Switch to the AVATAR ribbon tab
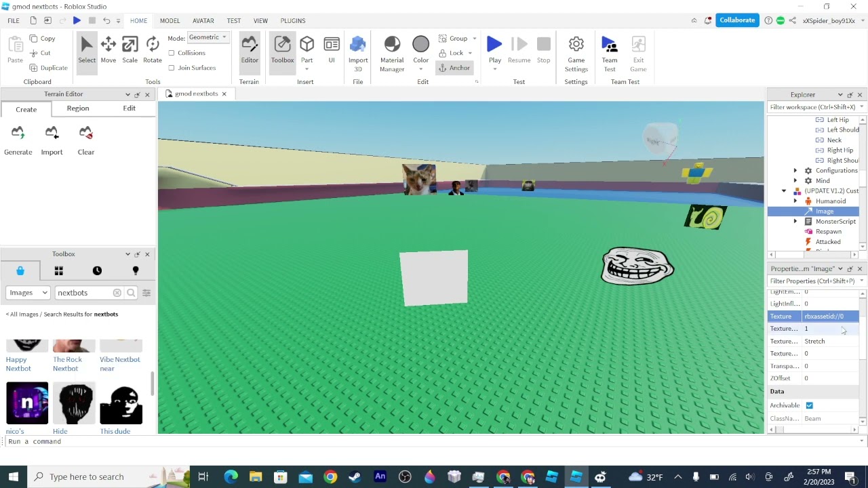 [203, 20]
